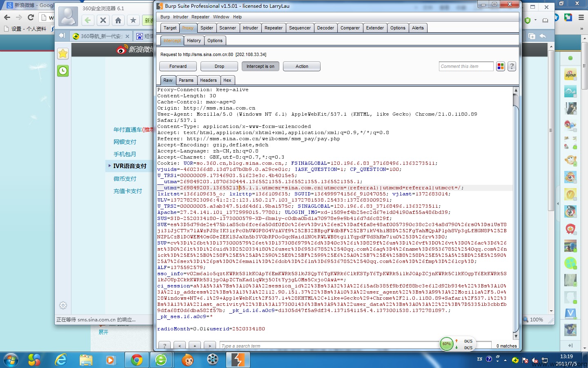Click the 微币支付 payment link
Image resolution: width=588 pixels, height=368 pixels.
coord(125,179)
